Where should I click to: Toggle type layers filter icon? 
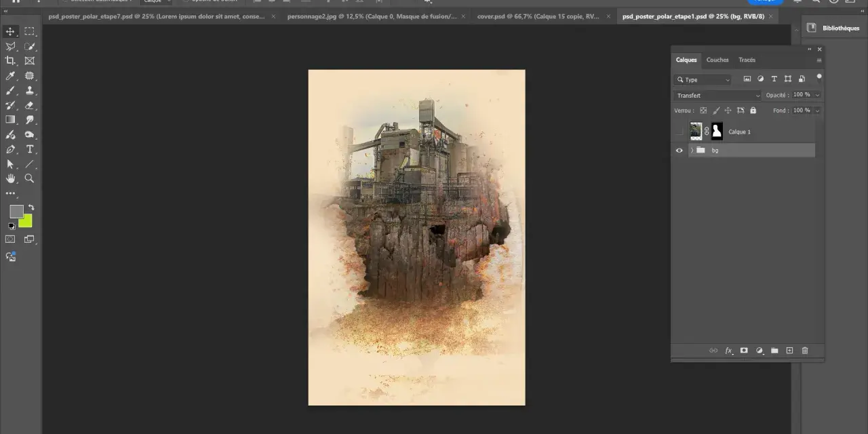[774, 79]
